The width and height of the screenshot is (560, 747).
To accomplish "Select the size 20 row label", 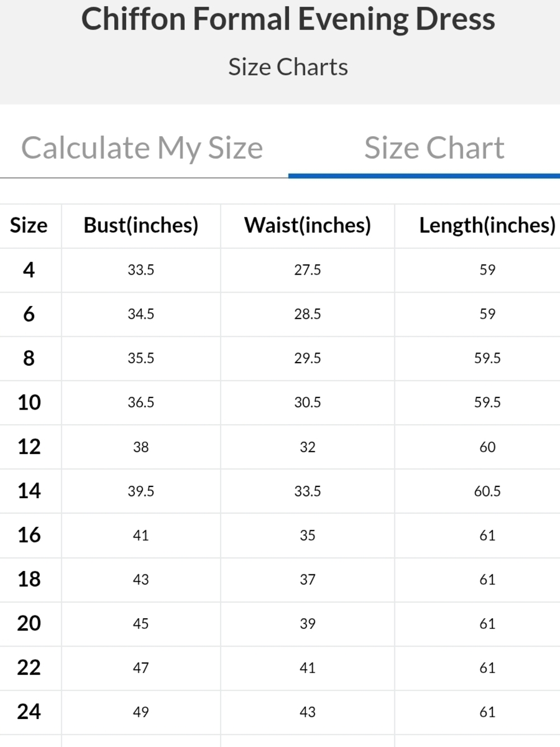I will pyautogui.click(x=29, y=623).
